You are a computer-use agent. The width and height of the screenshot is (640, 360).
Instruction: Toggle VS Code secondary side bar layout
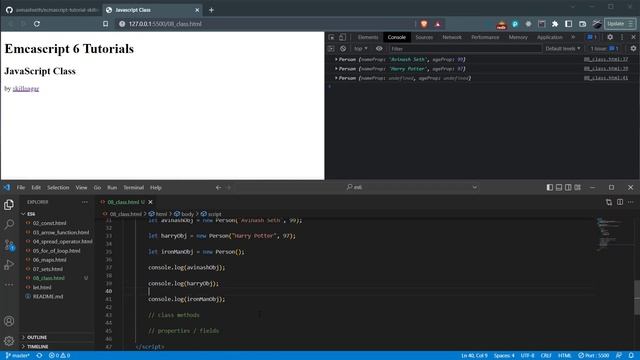click(568, 187)
